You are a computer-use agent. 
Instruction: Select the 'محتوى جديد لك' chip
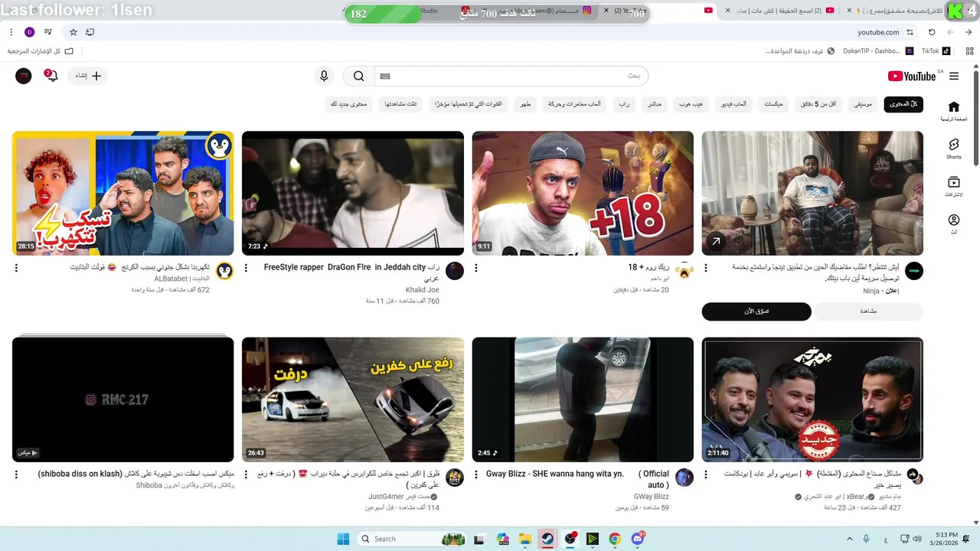coord(348,104)
